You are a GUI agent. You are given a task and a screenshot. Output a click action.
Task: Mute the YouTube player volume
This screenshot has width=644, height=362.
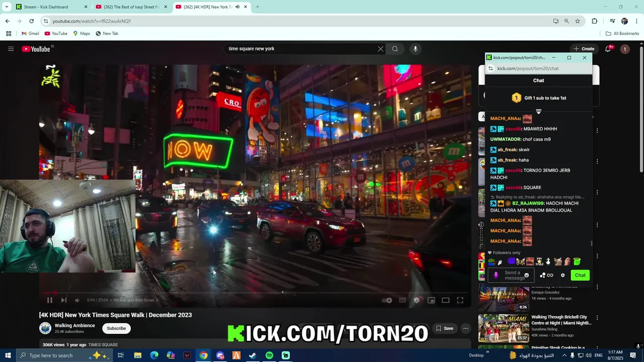coord(77,300)
